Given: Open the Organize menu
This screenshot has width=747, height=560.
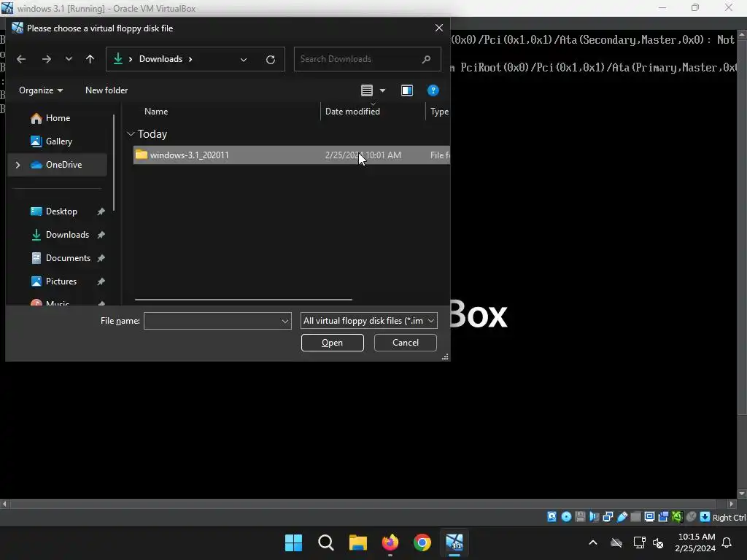Looking at the screenshot, I should [x=41, y=90].
